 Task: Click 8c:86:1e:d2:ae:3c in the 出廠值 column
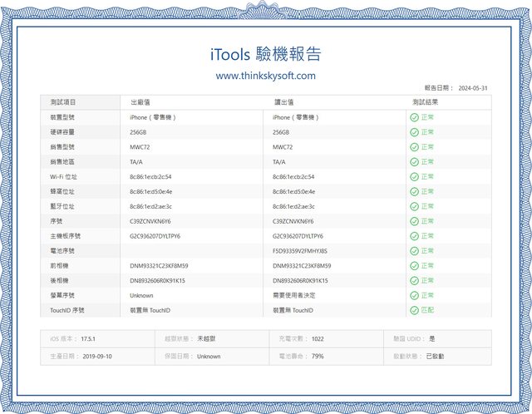151,206
